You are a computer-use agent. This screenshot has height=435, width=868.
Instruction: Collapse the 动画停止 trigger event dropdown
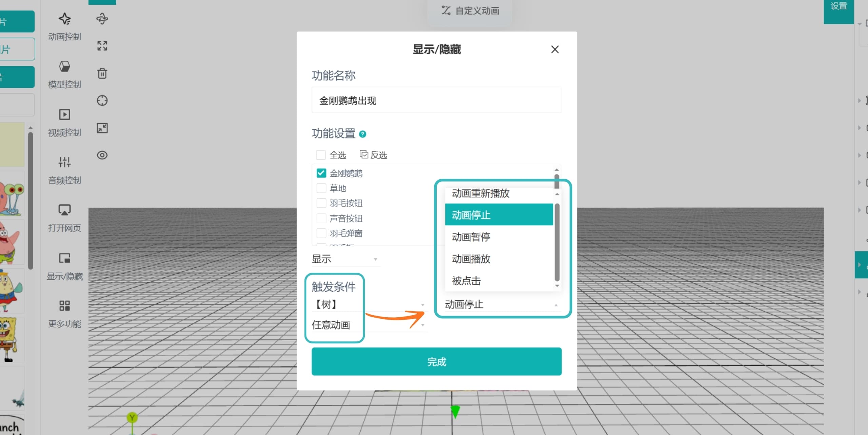click(502, 304)
